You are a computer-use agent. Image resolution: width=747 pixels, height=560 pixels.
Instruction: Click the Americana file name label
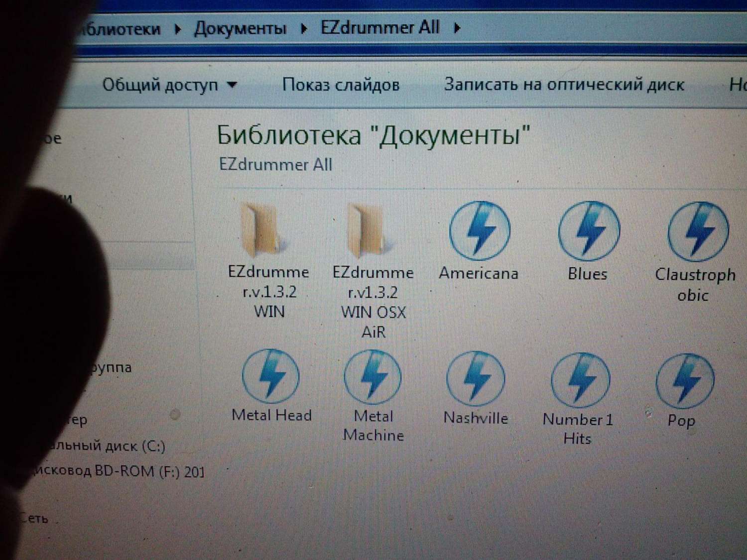[x=479, y=273]
